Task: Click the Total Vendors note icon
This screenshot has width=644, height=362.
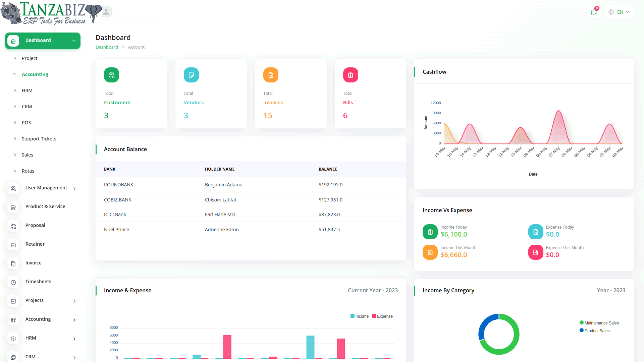Action: (x=191, y=75)
